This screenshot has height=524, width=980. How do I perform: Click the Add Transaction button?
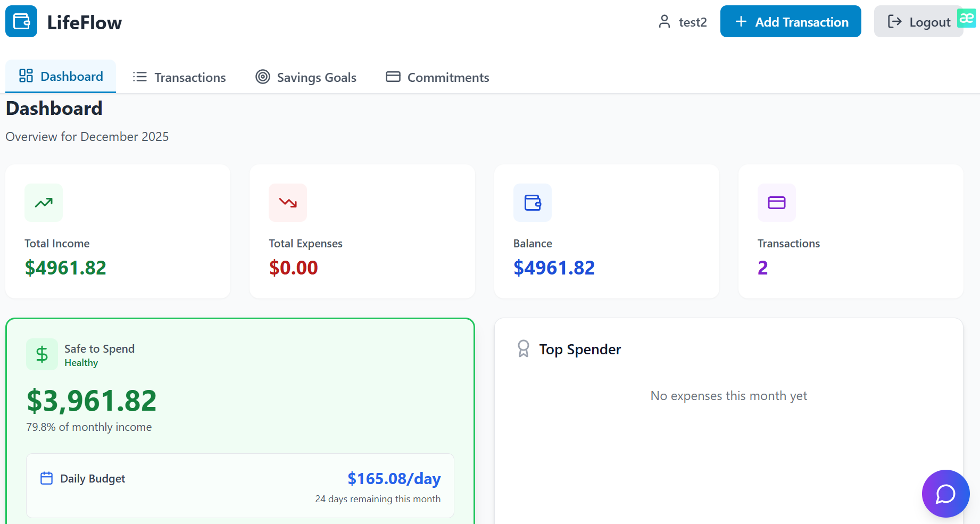point(791,21)
